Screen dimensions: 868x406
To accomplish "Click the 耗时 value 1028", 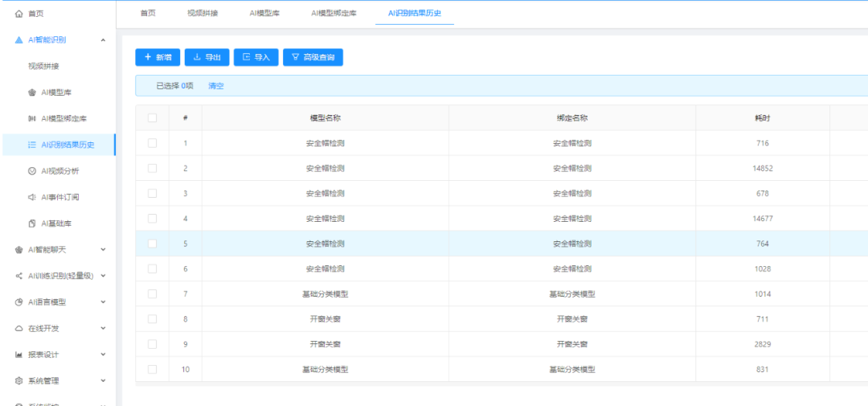I will pyautogui.click(x=762, y=269).
